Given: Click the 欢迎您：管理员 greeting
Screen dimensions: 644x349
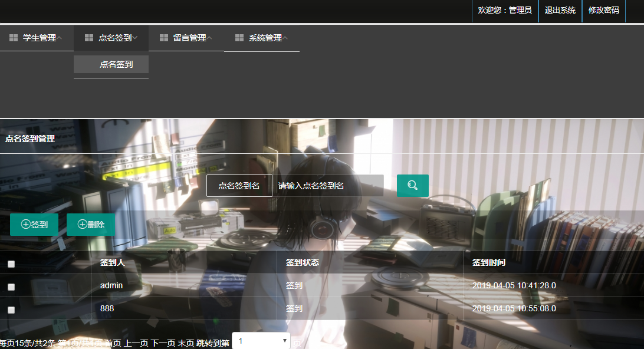Looking at the screenshot, I should click(505, 10).
